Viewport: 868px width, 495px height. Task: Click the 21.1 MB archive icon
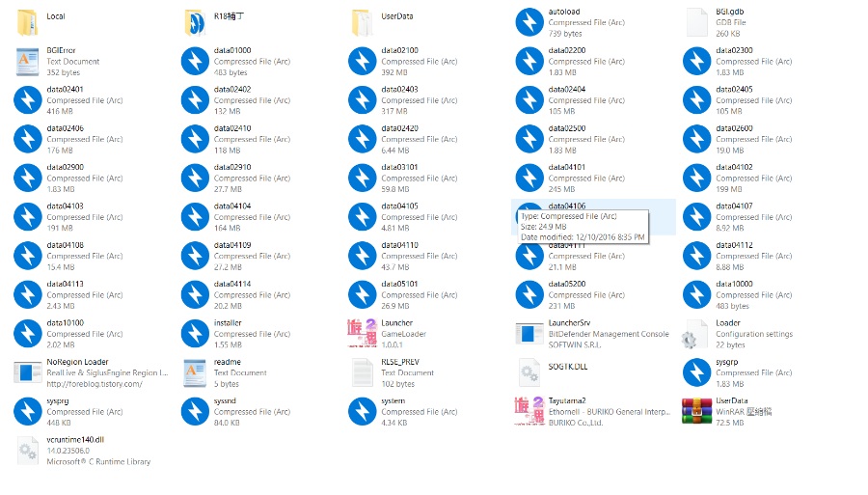pos(529,257)
